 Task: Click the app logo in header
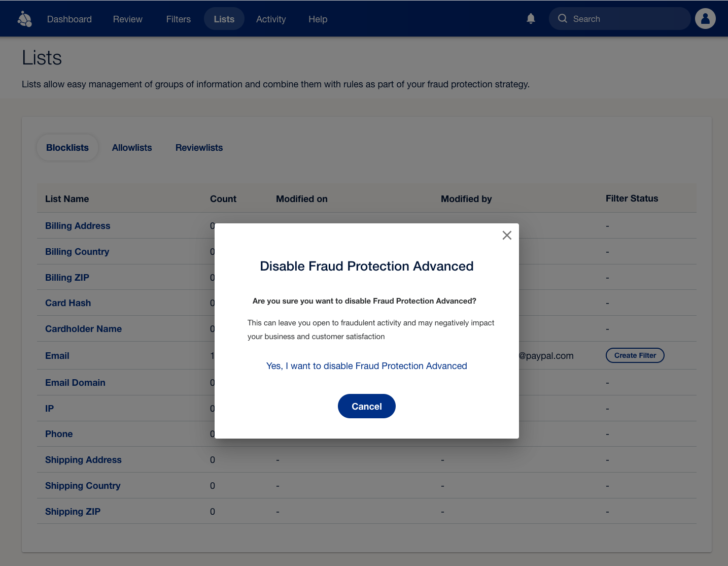[24, 19]
